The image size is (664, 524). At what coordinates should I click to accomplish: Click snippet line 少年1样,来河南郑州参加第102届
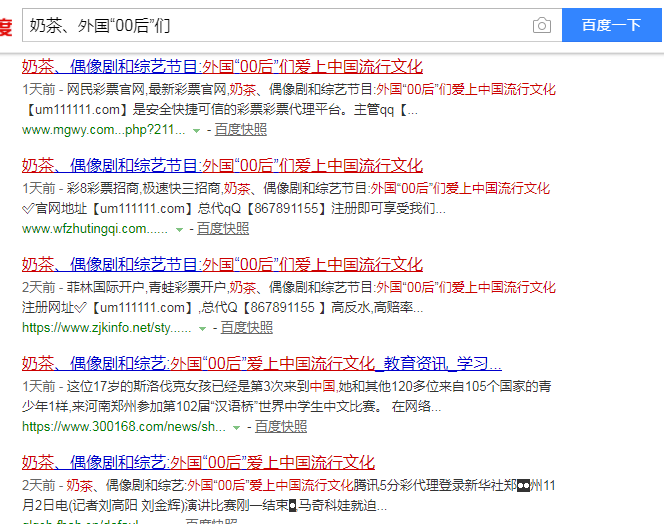(232, 407)
